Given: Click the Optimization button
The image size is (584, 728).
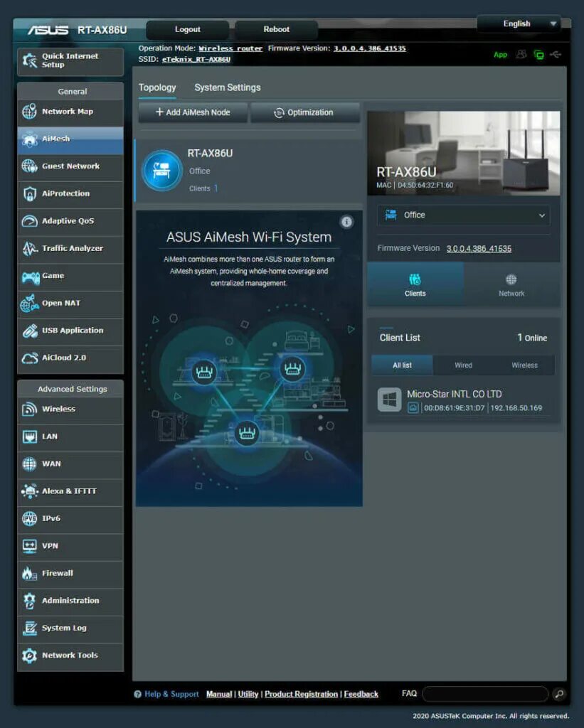Looking at the screenshot, I should click(x=304, y=112).
